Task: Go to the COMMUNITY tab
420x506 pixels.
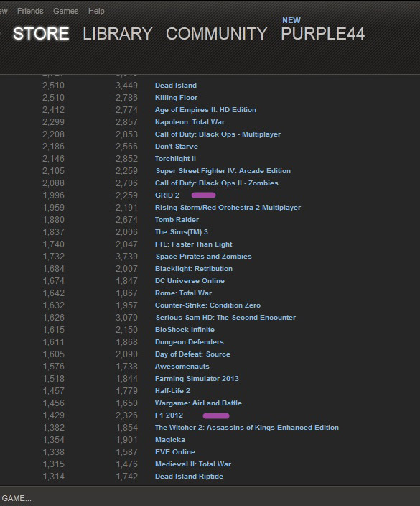Action: point(216,34)
